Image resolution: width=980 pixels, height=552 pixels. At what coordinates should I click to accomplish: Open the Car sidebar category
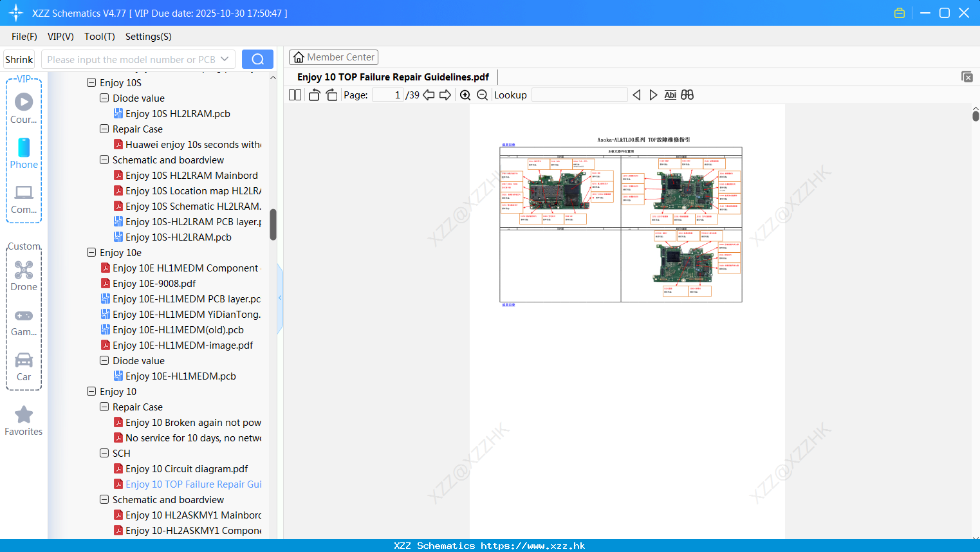[x=24, y=366]
